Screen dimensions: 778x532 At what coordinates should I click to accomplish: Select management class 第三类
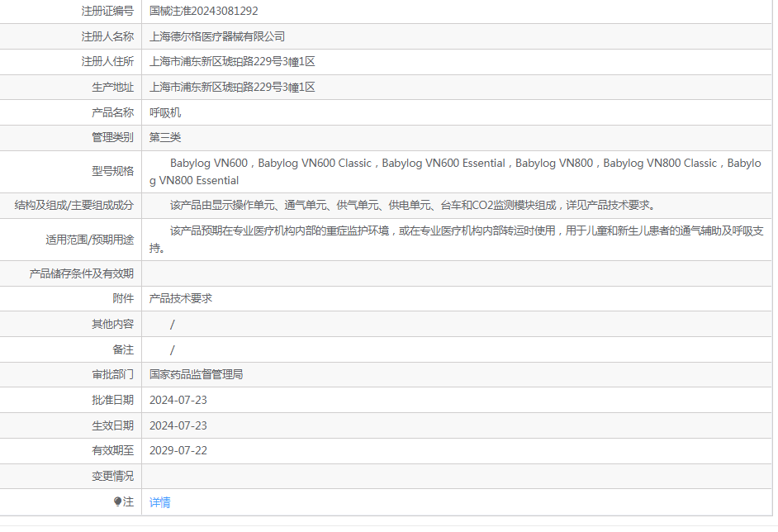tap(165, 137)
